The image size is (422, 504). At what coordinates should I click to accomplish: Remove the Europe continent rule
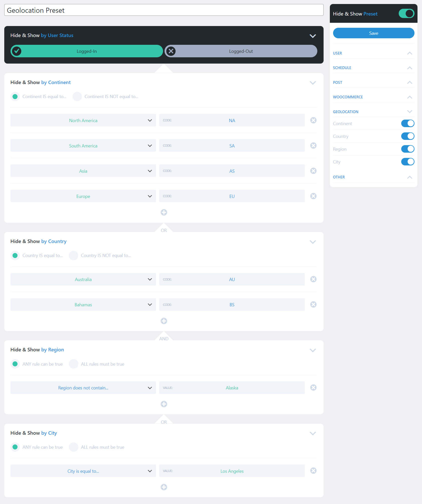coord(313,196)
